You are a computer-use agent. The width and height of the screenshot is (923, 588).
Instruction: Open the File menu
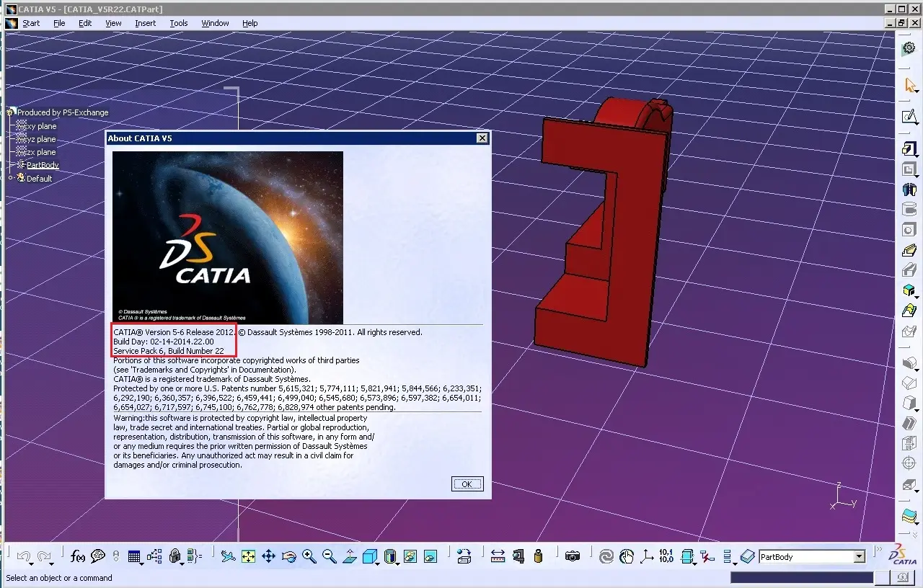point(59,23)
